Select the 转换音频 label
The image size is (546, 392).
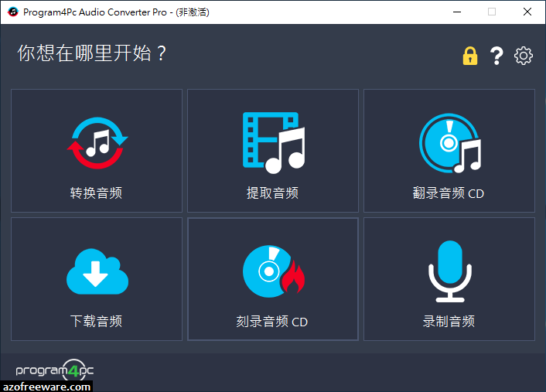pyautogui.click(x=96, y=193)
